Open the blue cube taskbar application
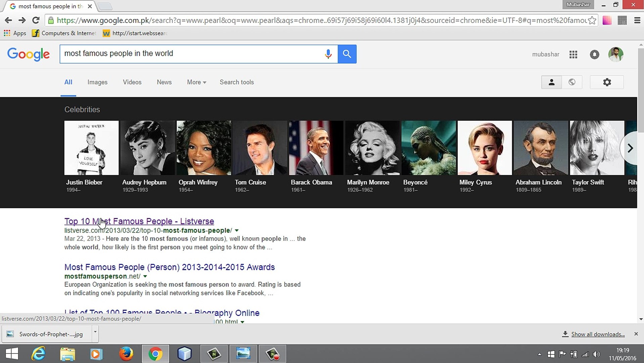Viewport: 644px width, 363px height. coord(184,354)
